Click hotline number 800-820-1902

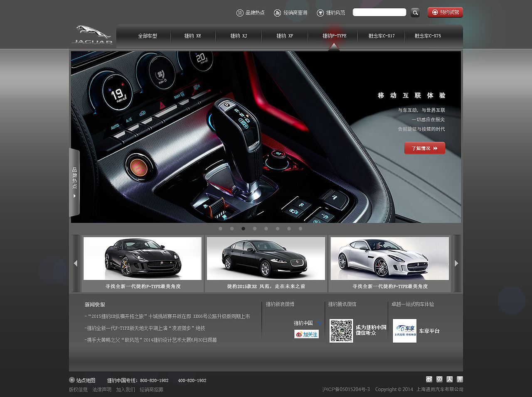(x=154, y=380)
